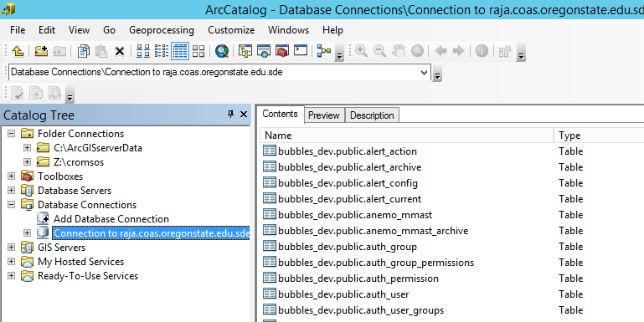Expand the Toolboxes node
Screen dimensions: 644x322
[x=12, y=176]
